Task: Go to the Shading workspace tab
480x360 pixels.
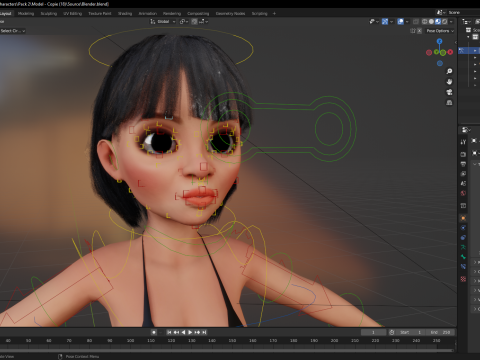Action: point(125,14)
